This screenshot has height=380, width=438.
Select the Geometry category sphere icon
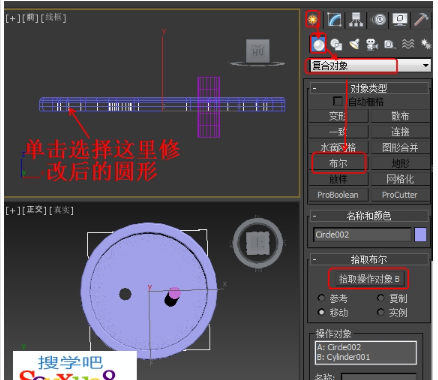(x=318, y=44)
